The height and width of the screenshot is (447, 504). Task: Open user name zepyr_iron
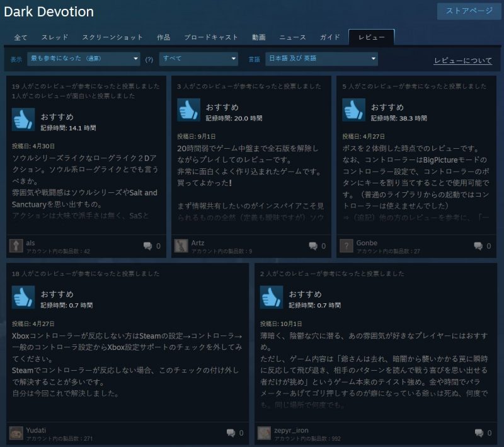[291, 430]
